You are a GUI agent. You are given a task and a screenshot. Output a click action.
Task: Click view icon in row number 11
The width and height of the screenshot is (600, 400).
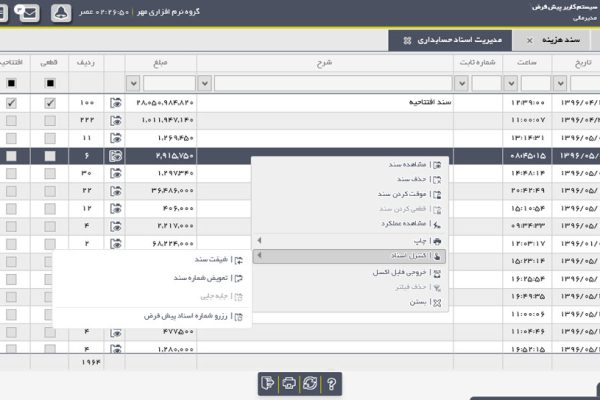point(116,138)
